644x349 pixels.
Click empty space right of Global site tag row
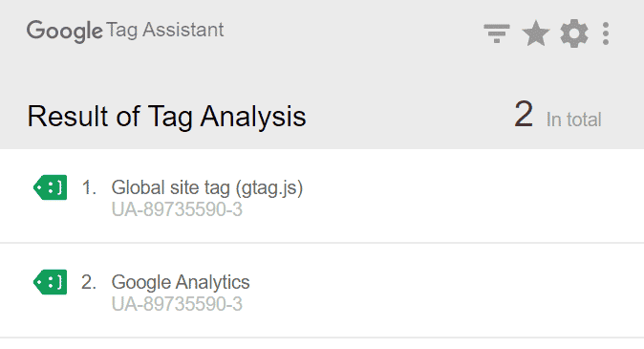472,196
